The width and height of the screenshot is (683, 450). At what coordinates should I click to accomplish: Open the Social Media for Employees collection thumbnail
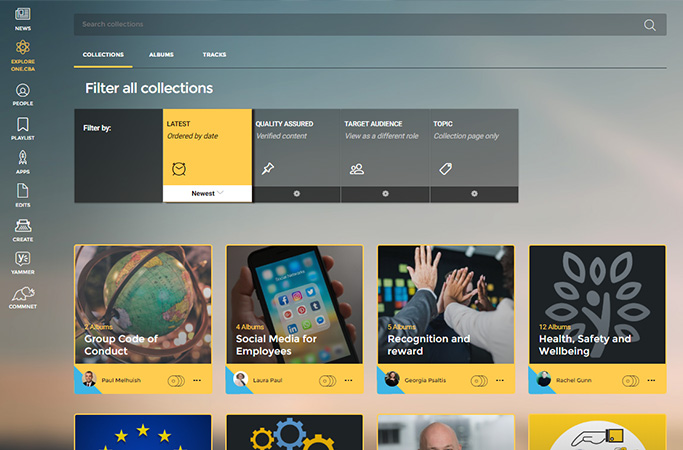(294, 305)
